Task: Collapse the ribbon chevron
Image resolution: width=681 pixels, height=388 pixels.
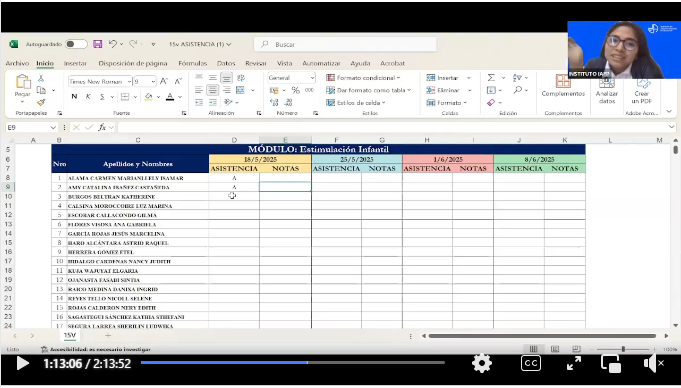Action: point(669,112)
